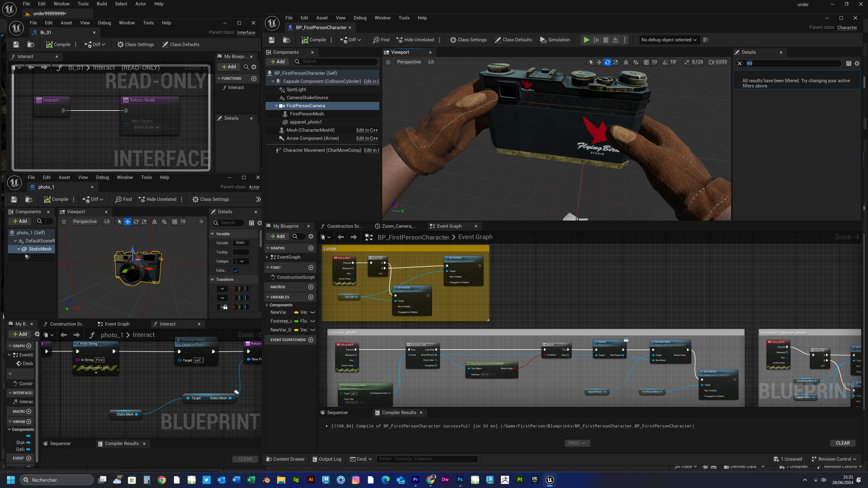Click the Play simulation button
Screen dimensions: 868x488
[586, 40]
